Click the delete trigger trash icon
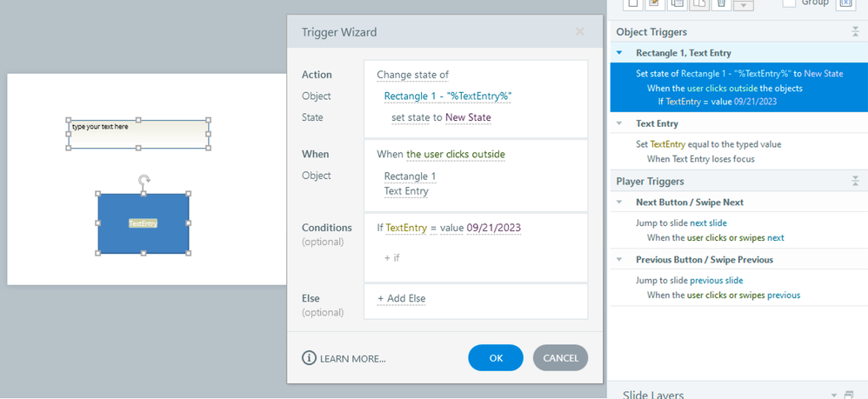 click(x=721, y=3)
